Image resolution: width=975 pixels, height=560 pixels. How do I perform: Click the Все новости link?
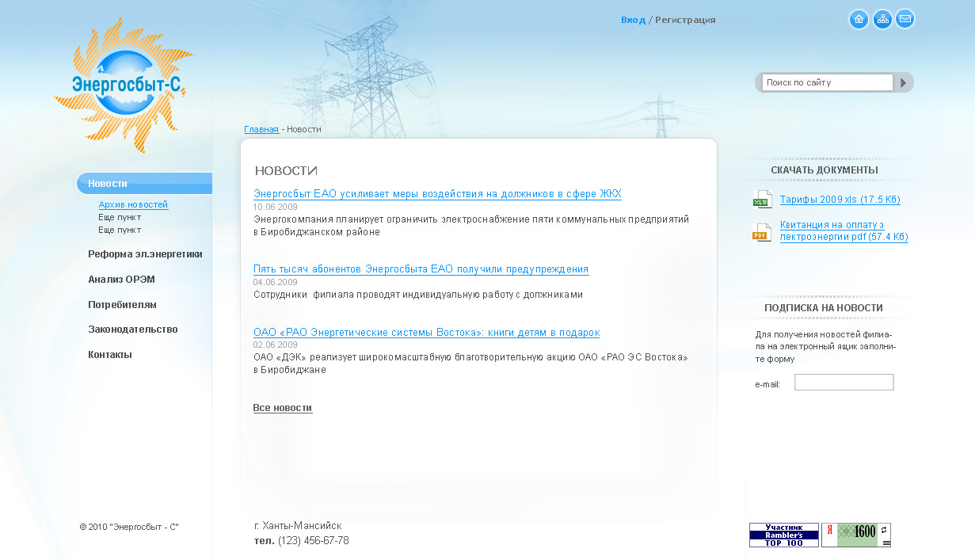pyautogui.click(x=283, y=408)
